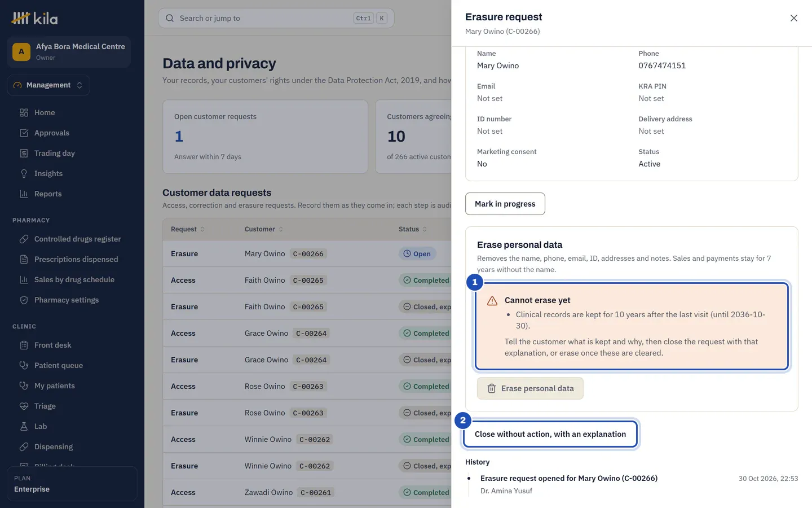Select Mary Owino Erasure request row
Screen dimensions: 812x508
pyautogui.click(x=307, y=254)
